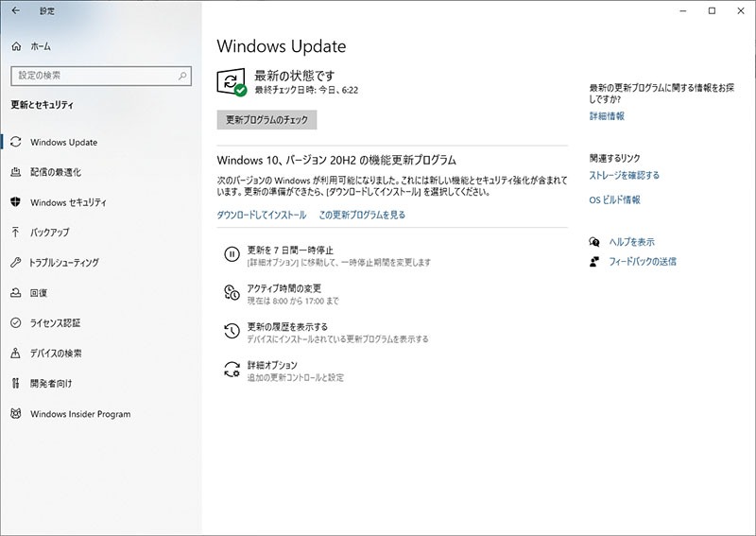
Task: Open ストレージを確認する link
Action: point(624,175)
